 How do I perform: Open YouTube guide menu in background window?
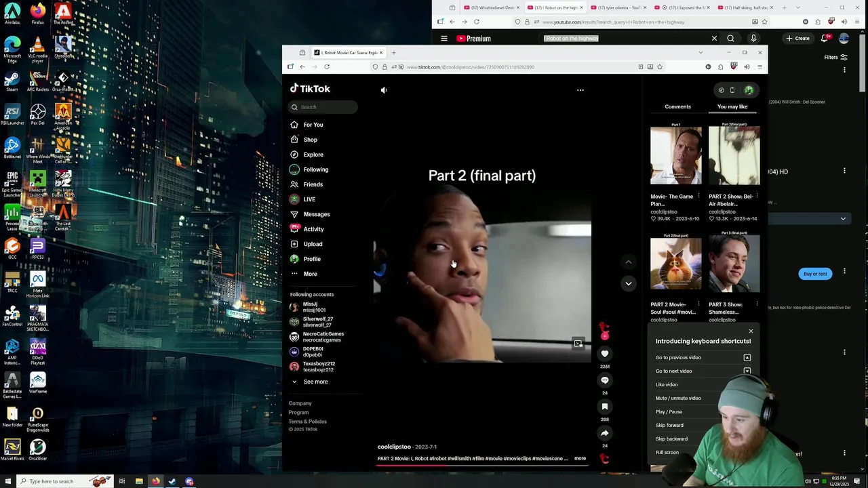[x=443, y=39]
